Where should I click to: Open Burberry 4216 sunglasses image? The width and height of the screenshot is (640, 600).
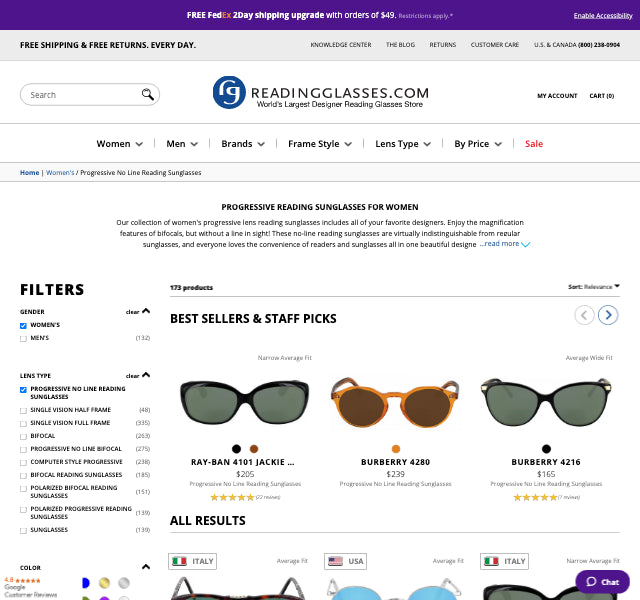546,402
